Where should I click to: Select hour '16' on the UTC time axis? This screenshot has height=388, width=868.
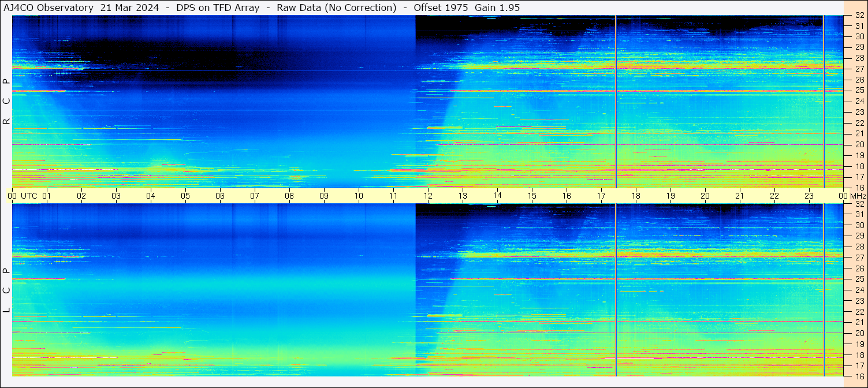click(x=567, y=196)
